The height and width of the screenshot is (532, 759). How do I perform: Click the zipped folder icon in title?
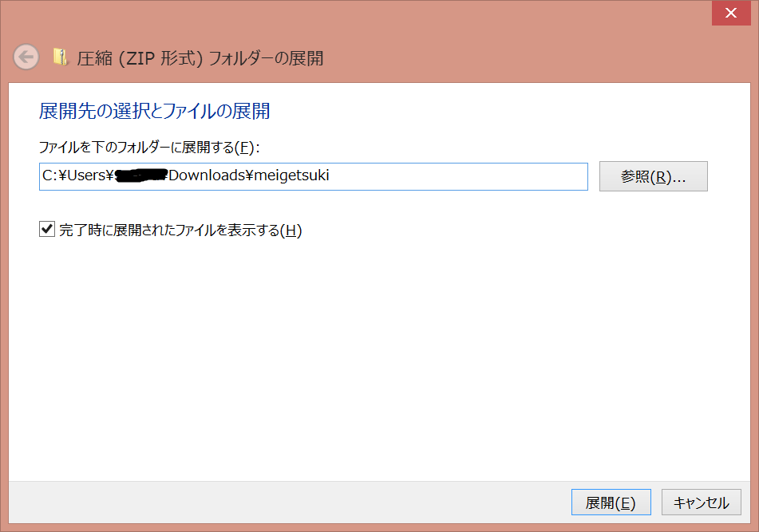[61, 57]
